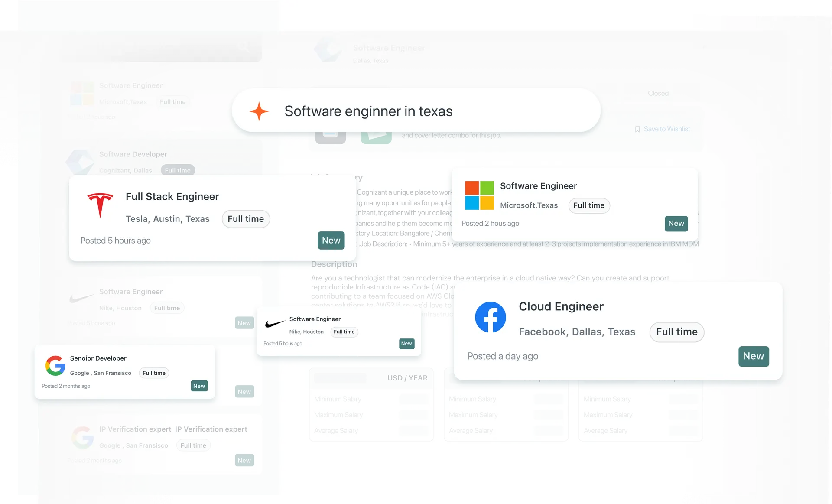Click the Google logo on Senoior Developer card
This screenshot has width=832, height=504.
(55, 366)
